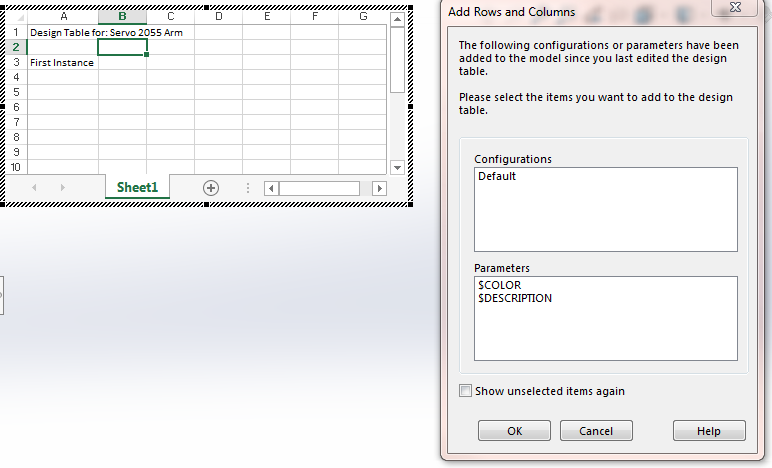Select column C header
Viewport: 772px width, 468px height.
click(x=170, y=17)
